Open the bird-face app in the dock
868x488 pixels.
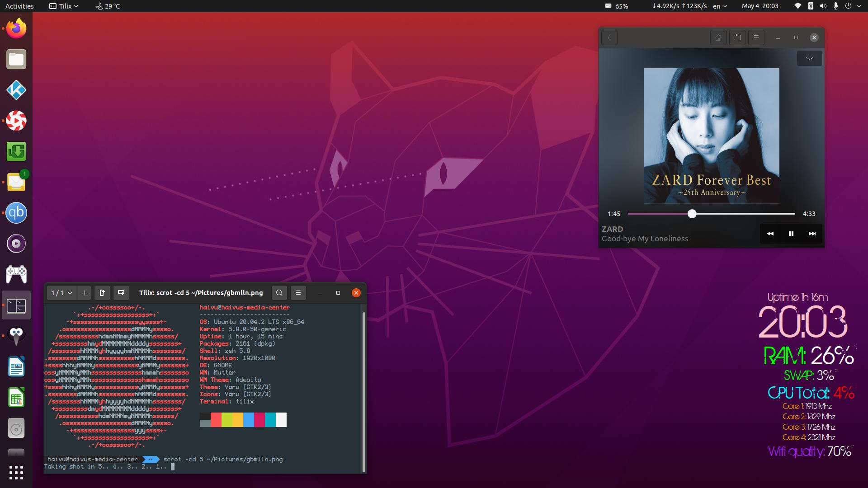pyautogui.click(x=16, y=336)
